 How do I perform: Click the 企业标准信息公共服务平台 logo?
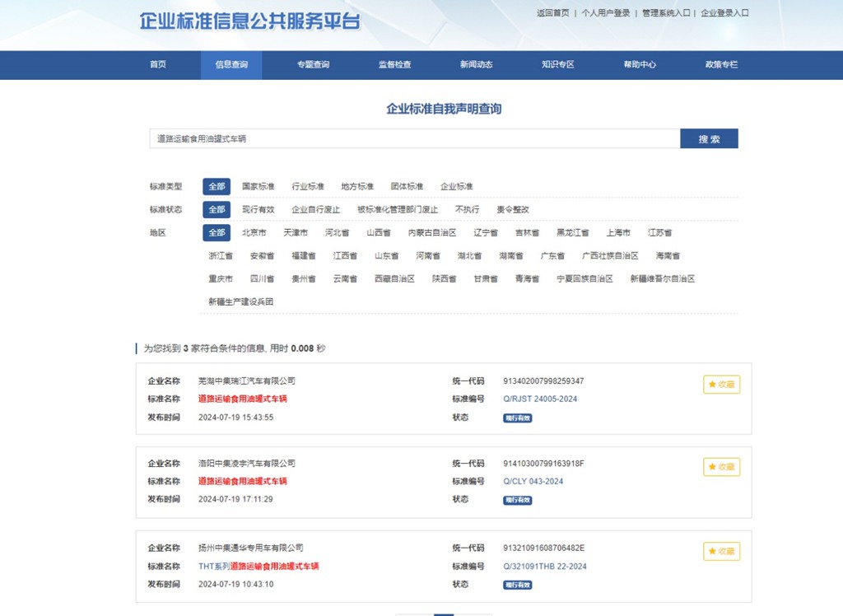pyautogui.click(x=251, y=23)
